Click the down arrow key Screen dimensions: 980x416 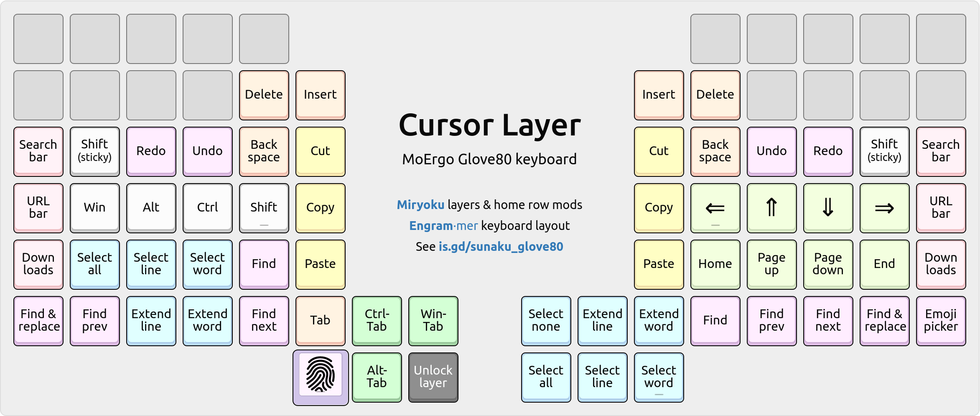[x=828, y=208]
